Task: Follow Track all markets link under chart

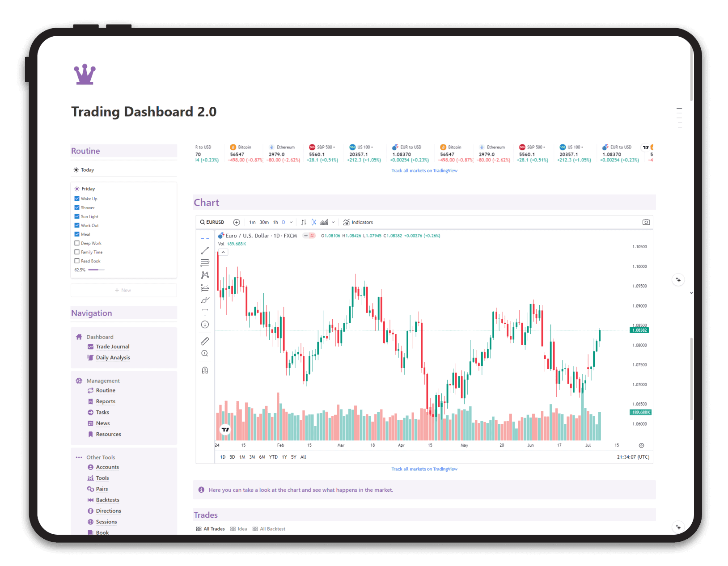Action: (424, 469)
